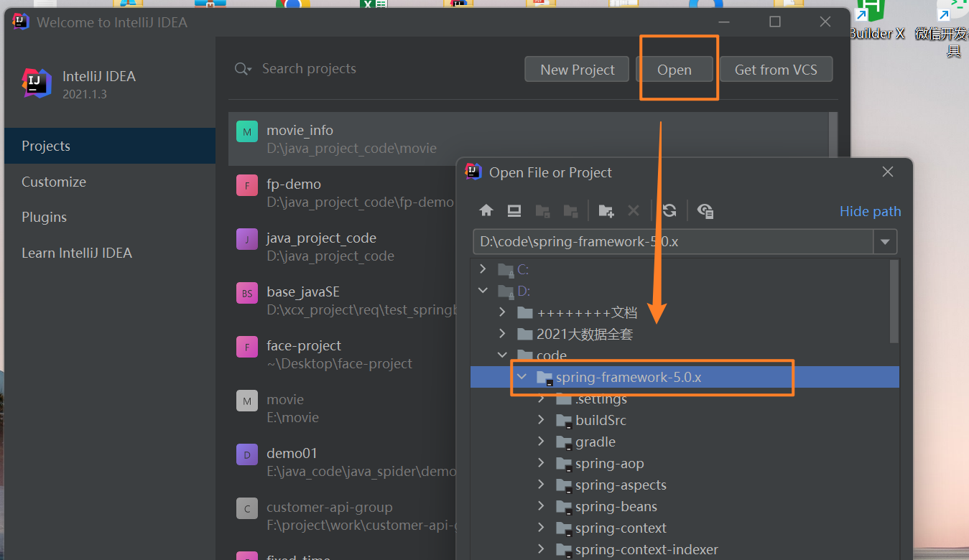Switch to the Customize tab
The height and width of the screenshot is (560, 969).
point(54,182)
